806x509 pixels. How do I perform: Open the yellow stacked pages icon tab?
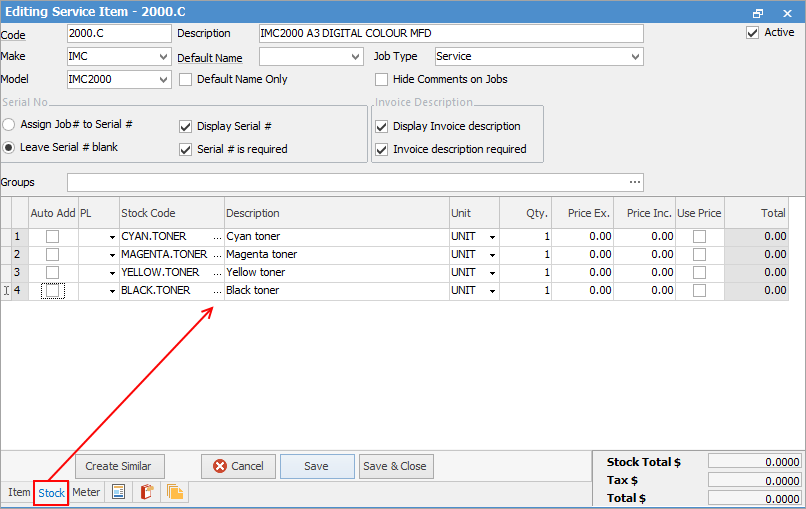[174, 493]
